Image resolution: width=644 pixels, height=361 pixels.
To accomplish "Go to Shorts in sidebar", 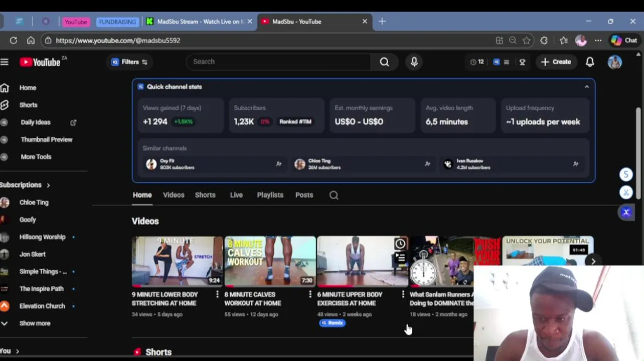I will (28, 105).
